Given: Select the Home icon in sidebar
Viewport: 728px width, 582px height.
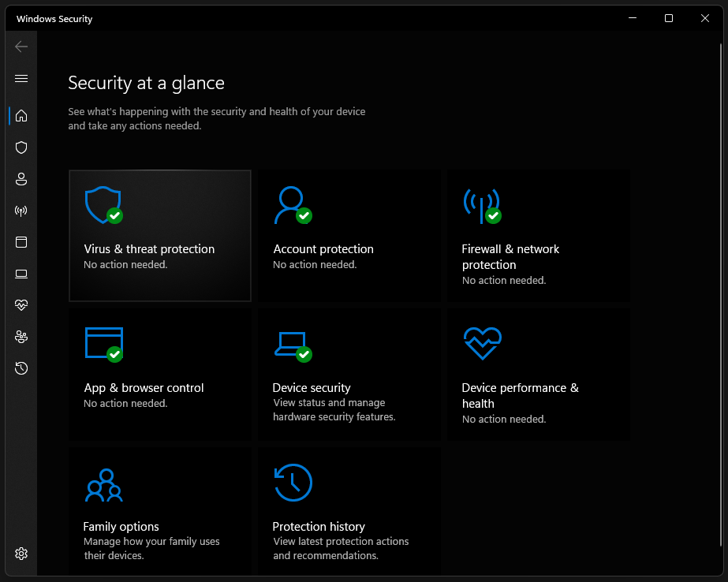Looking at the screenshot, I should point(21,116).
